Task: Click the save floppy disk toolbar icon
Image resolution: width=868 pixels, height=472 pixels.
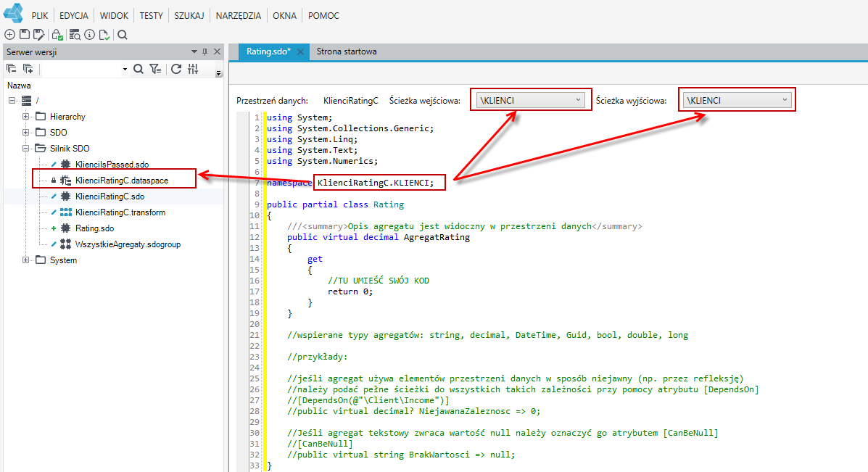Action: [x=25, y=35]
